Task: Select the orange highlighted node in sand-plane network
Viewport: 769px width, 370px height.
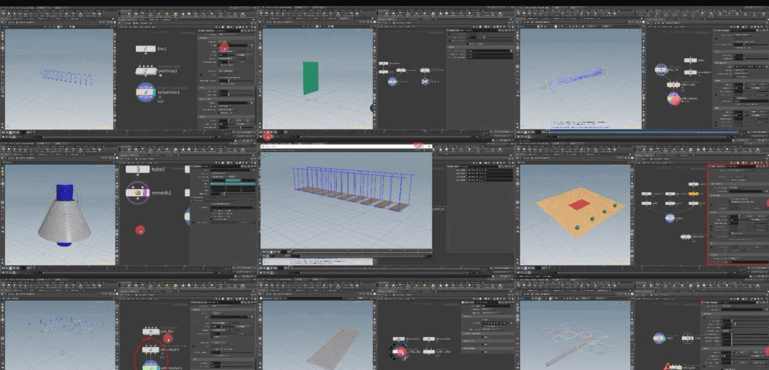Action: click(693, 194)
